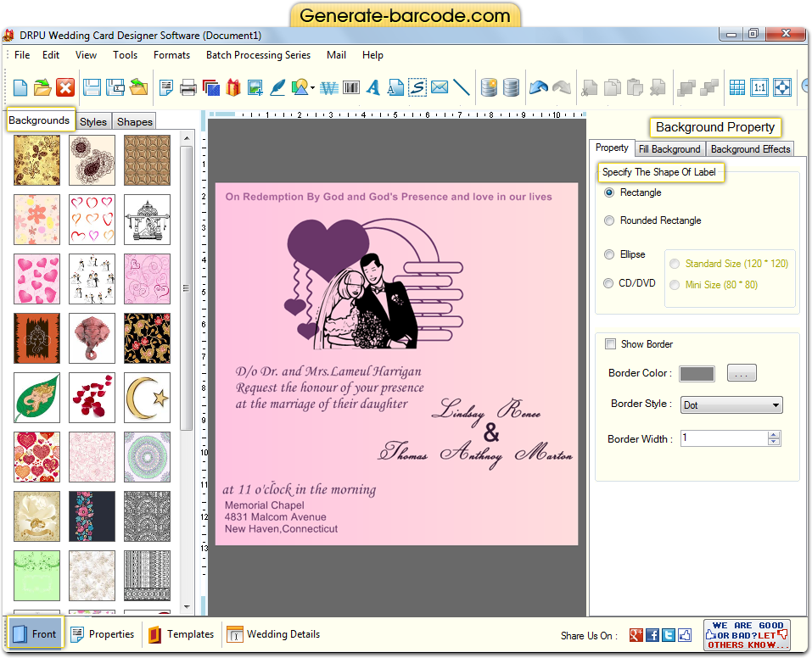Click the WordArt W icon

click(x=329, y=87)
